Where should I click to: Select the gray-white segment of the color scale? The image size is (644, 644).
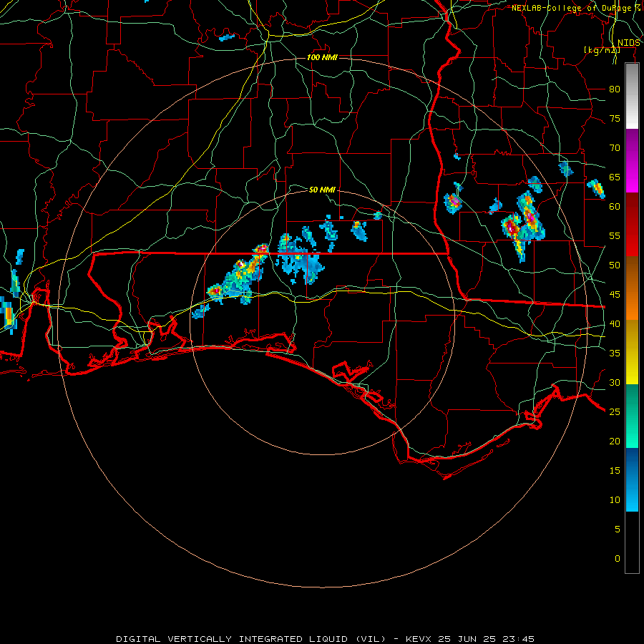pos(632,96)
